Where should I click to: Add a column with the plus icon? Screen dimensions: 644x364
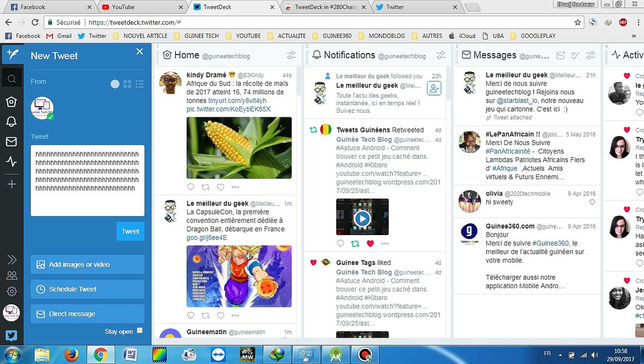(12, 184)
